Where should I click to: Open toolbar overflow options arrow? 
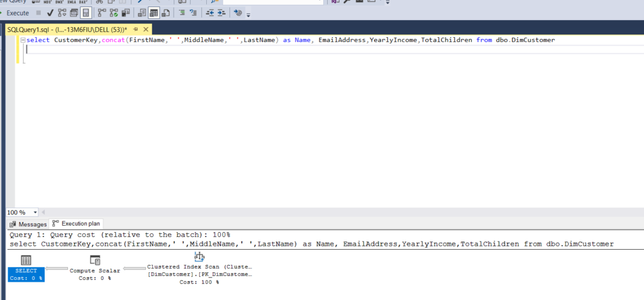248,15
